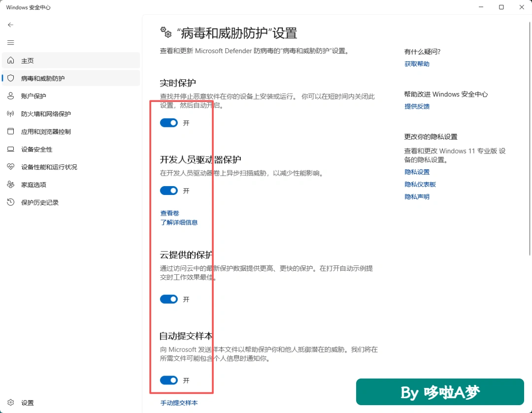Open 账户保护 in the sidebar
Screen dimensions: 532x413
point(71,96)
